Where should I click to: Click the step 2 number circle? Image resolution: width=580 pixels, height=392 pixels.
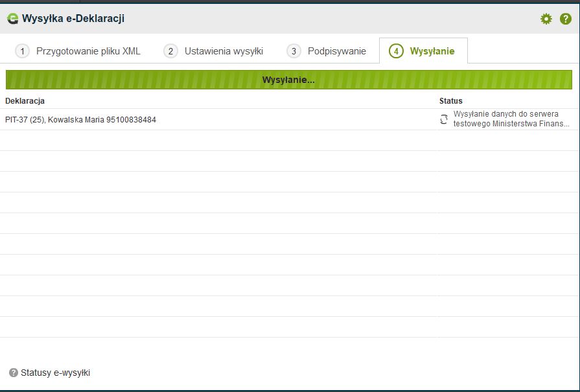pyautogui.click(x=170, y=51)
